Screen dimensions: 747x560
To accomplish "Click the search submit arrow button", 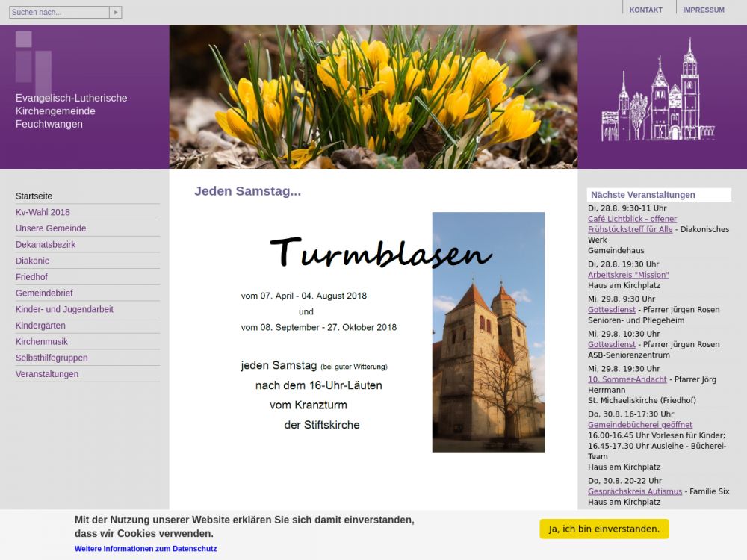I will pyautogui.click(x=115, y=13).
